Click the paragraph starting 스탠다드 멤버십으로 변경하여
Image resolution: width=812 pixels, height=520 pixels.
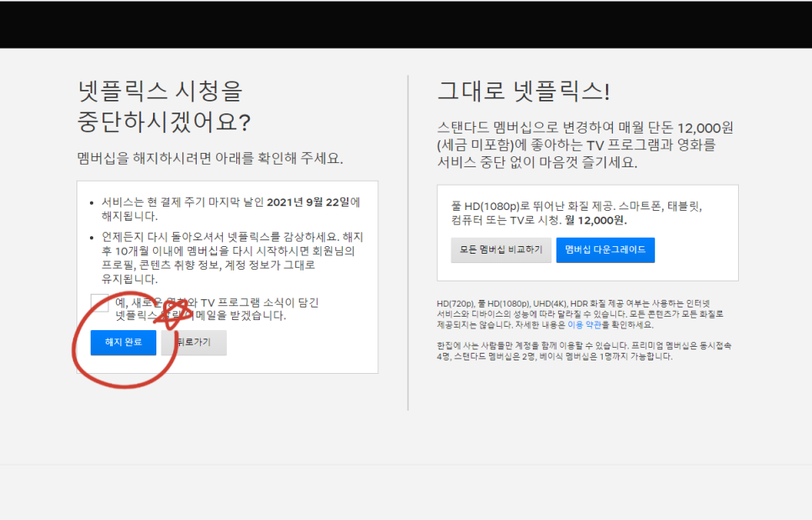click(x=585, y=144)
